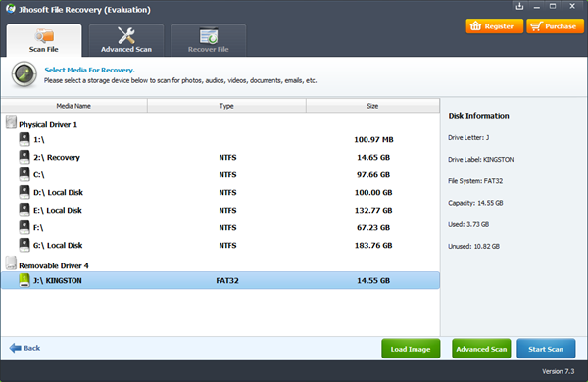Click the orange Register button
This screenshot has width=588, height=382.
(494, 26)
